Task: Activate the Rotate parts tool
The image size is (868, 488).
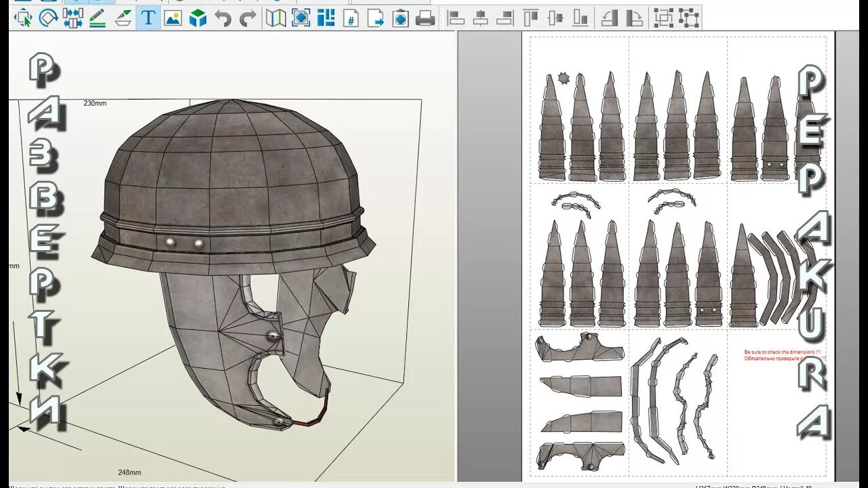Action: coord(47,18)
